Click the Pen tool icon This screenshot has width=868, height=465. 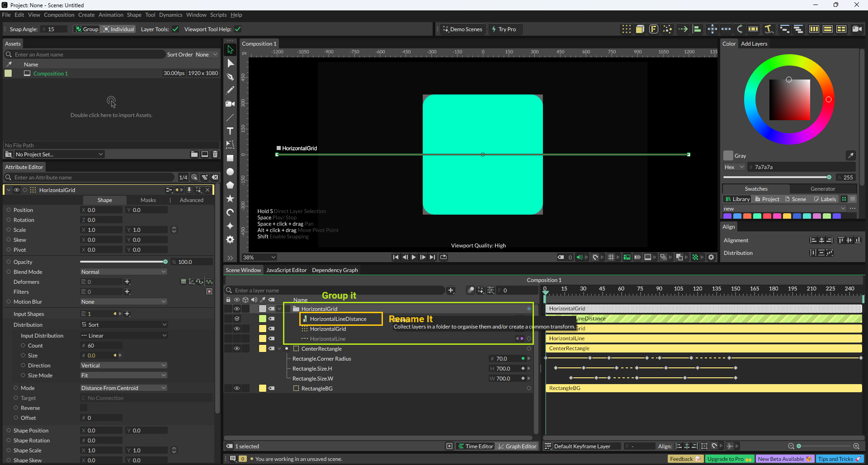(230, 77)
